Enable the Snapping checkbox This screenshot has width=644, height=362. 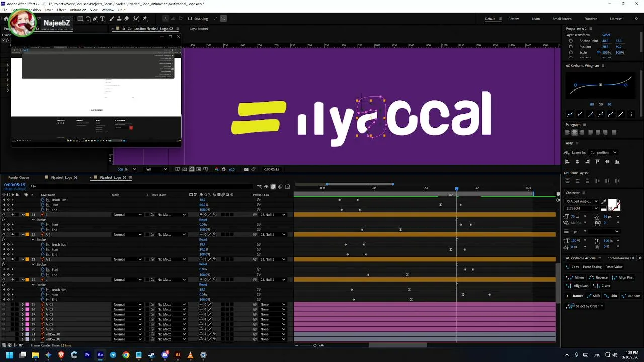coord(190,19)
